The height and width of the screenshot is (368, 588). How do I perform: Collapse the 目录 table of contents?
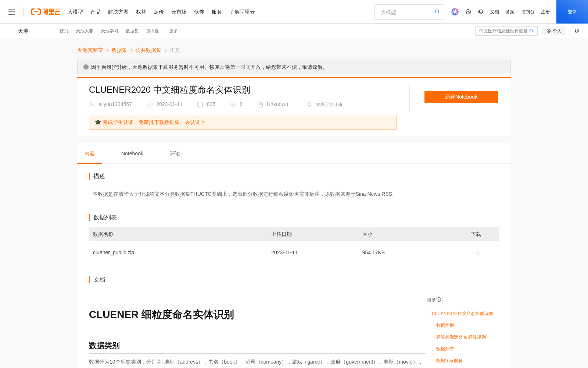click(434, 300)
